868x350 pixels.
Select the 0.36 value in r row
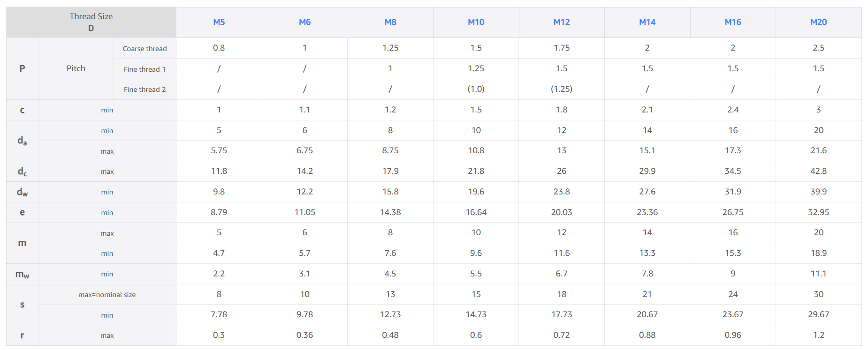(x=305, y=335)
